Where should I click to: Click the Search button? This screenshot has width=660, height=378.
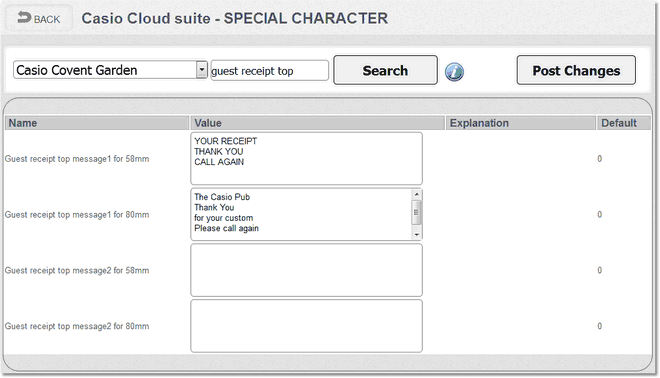pyautogui.click(x=385, y=70)
